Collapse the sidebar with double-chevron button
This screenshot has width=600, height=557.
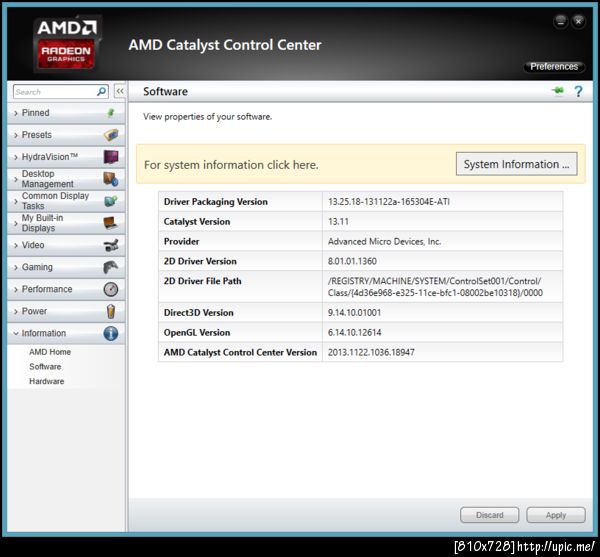pos(120,91)
